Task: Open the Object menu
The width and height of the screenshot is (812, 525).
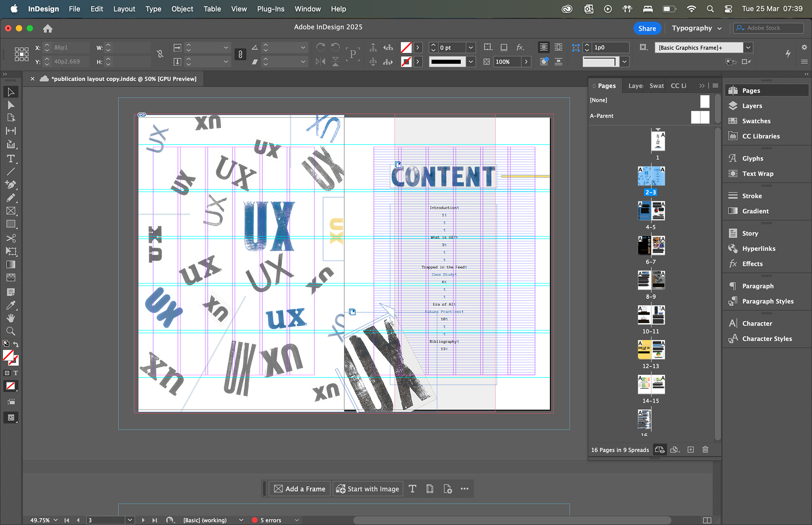Action: (x=182, y=9)
